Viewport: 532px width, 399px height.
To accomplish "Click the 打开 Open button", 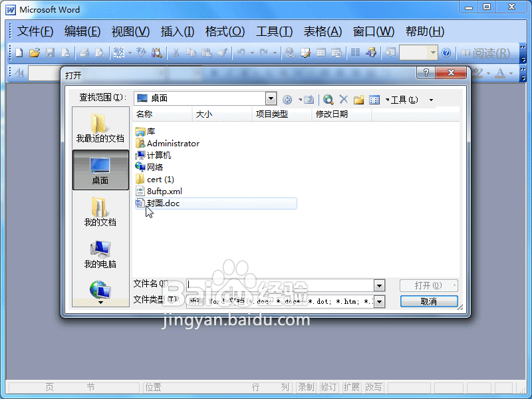I will [x=428, y=285].
